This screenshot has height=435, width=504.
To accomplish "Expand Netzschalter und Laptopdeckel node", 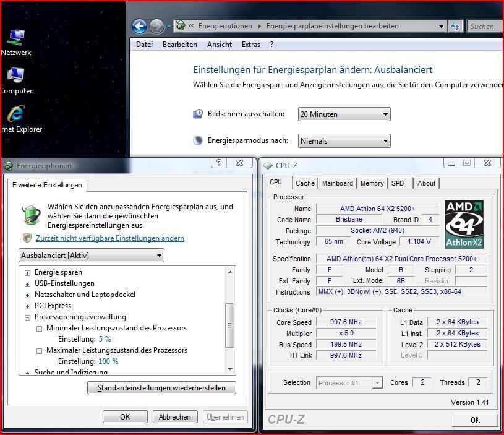I will pyautogui.click(x=28, y=295).
